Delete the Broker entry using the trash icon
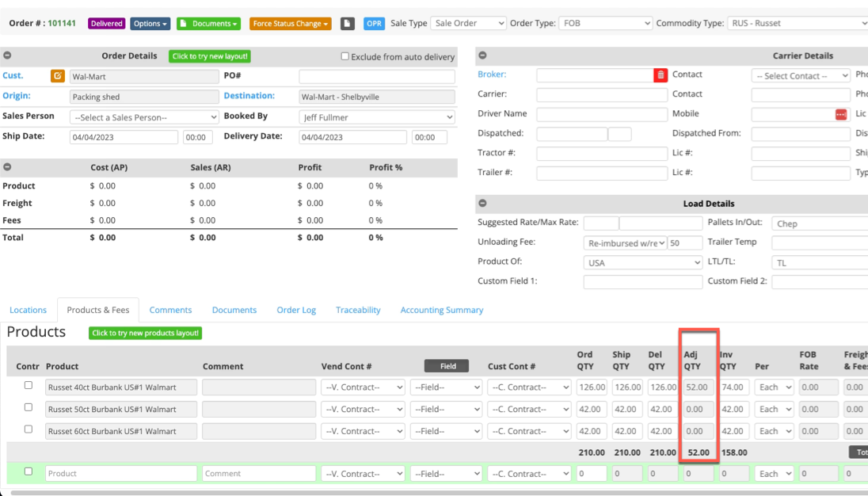868x496 pixels. (x=662, y=74)
